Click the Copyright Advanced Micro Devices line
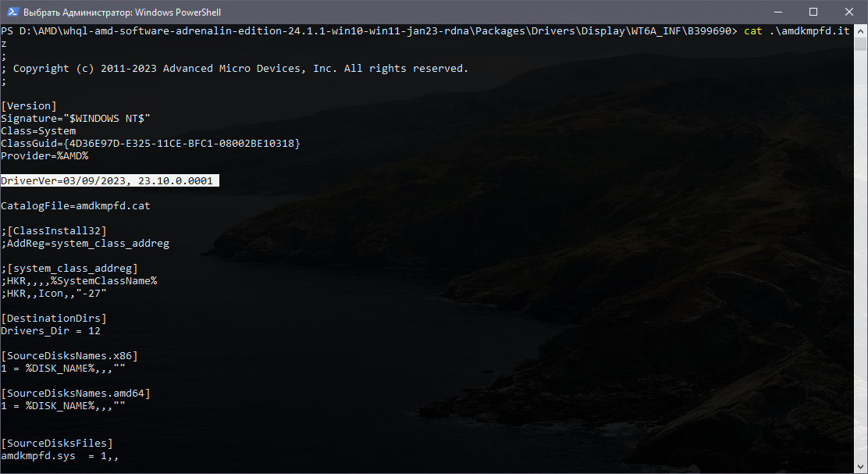 (x=235, y=68)
